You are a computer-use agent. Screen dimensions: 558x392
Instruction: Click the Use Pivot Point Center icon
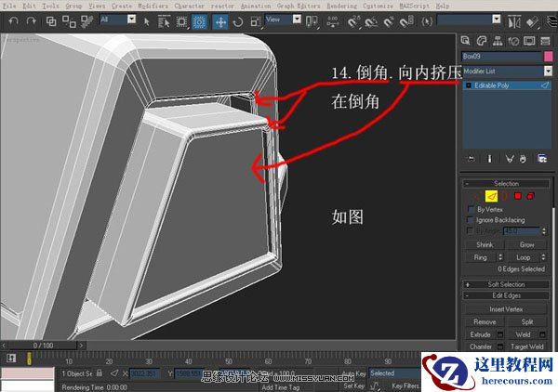click(312, 22)
